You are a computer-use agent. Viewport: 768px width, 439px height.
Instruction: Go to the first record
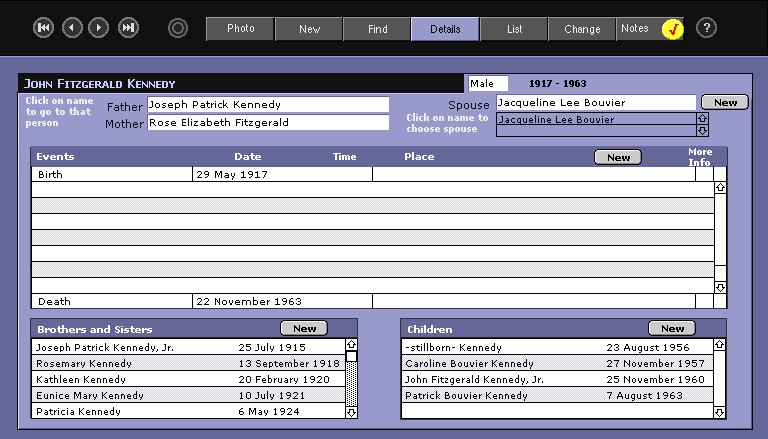(43, 27)
